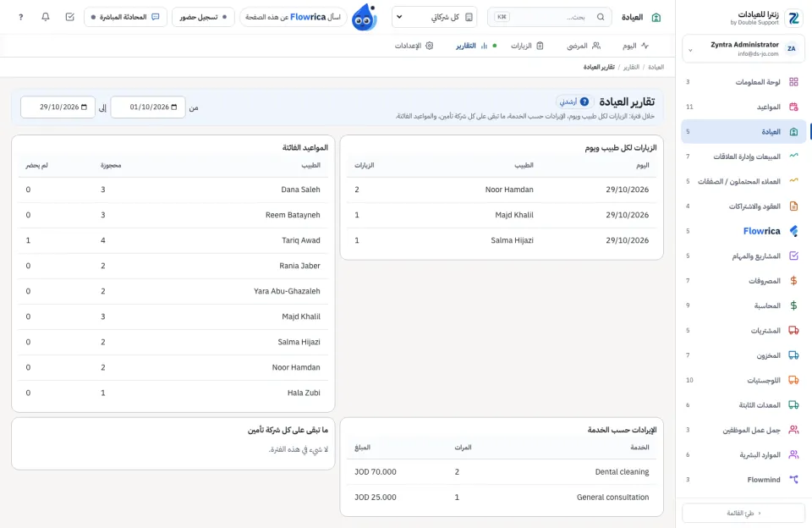Open the purchases red truck icon

coord(793,330)
